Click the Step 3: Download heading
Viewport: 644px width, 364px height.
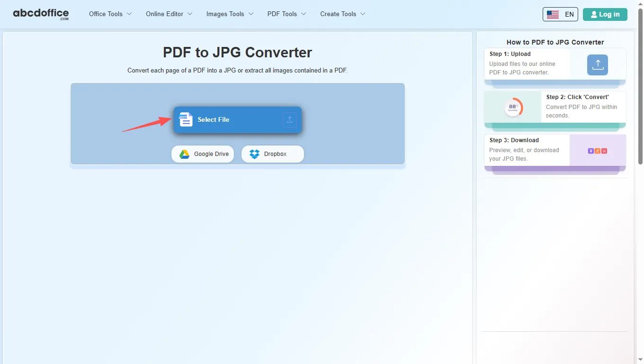(514, 140)
